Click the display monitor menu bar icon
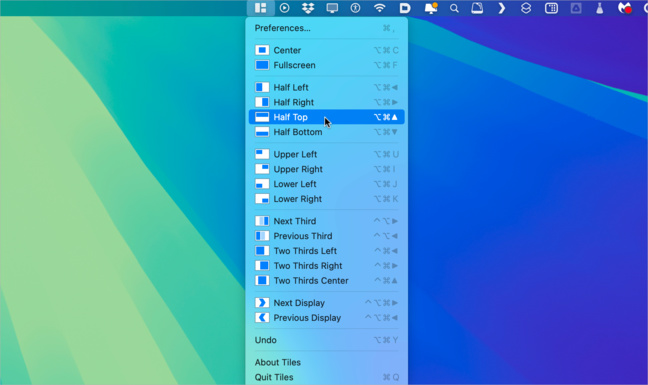The image size is (648, 385). 332,8
